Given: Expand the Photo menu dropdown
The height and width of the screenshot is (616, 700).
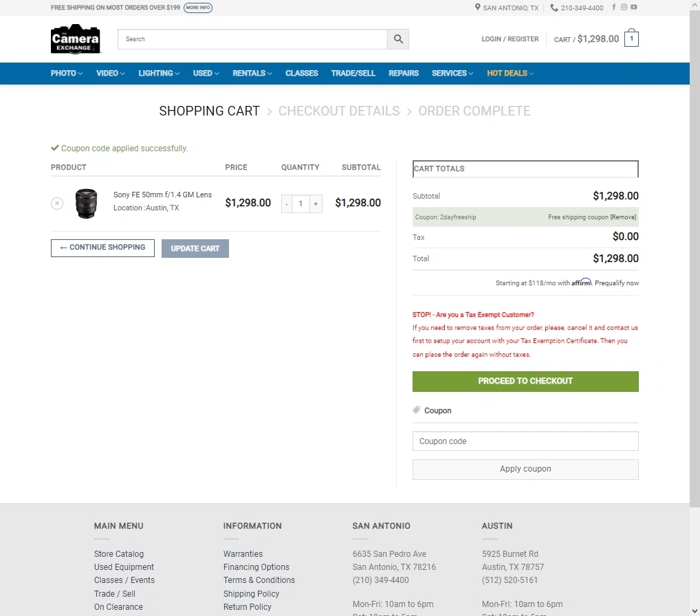Looking at the screenshot, I should click(x=67, y=73).
